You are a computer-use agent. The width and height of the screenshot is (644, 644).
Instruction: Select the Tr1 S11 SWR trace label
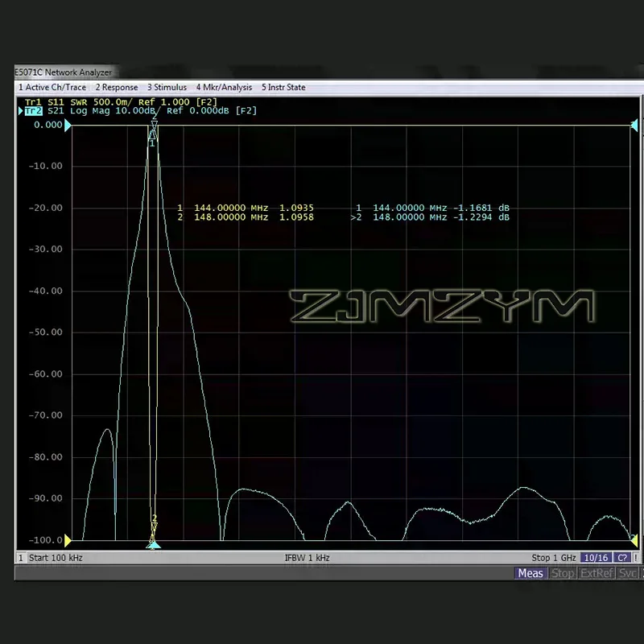[121, 102]
